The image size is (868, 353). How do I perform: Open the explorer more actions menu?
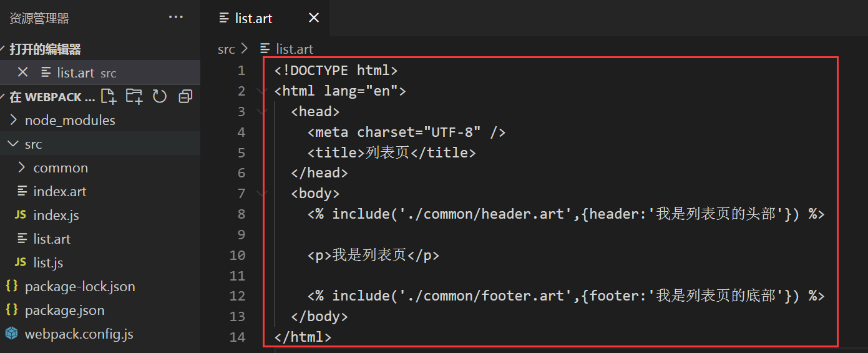[x=176, y=17]
